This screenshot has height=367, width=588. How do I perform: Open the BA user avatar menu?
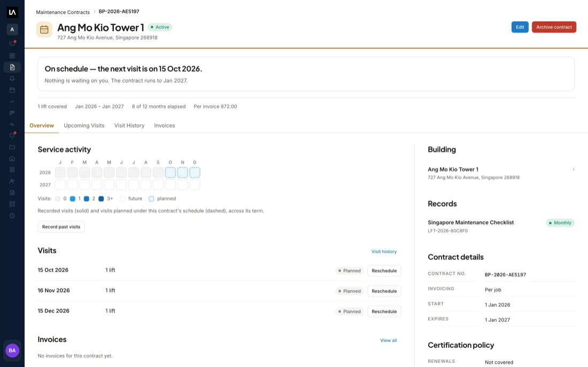[12, 350]
